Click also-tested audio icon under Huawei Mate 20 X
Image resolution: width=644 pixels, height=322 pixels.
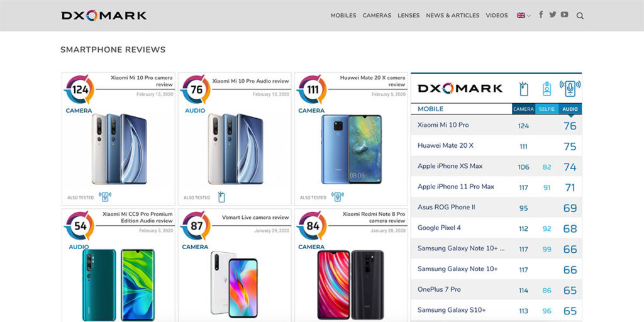point(338,197)
